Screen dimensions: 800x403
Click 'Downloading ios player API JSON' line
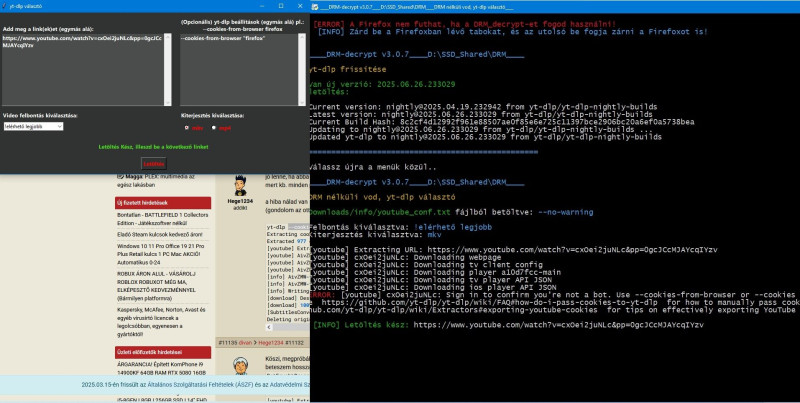coord(433,287)
